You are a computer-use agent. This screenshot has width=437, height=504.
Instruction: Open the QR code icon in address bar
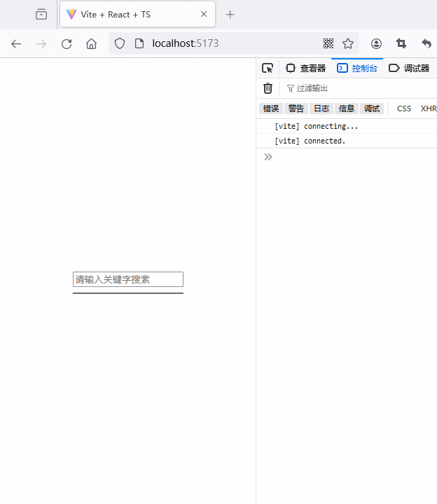coord(328,43)
